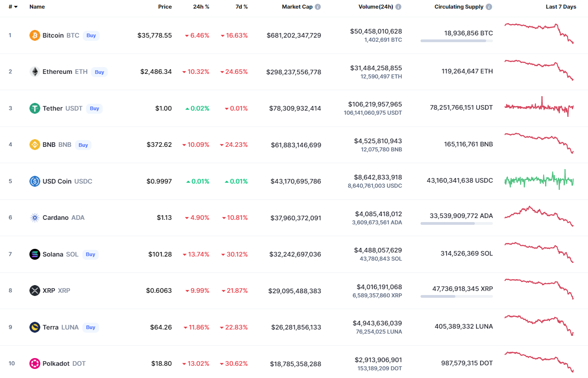Click the BNB logo icon
This screenshot has width=588, height=378.
click(x=35, y=145)
